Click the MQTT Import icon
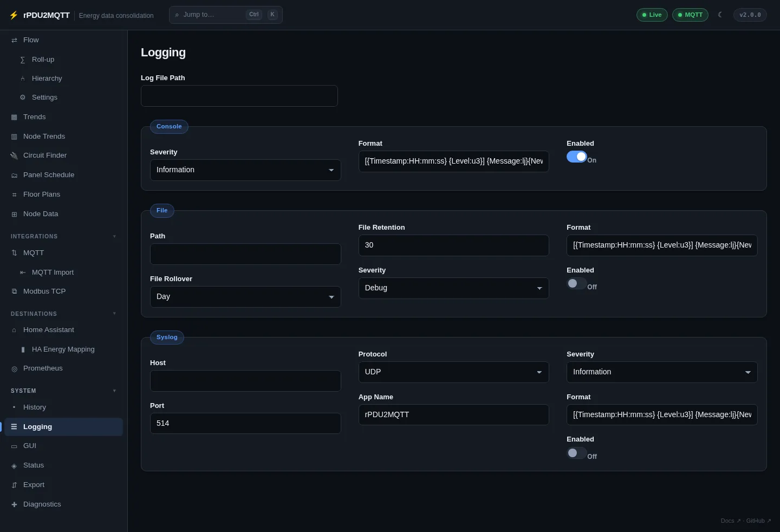 click(23, 273)
